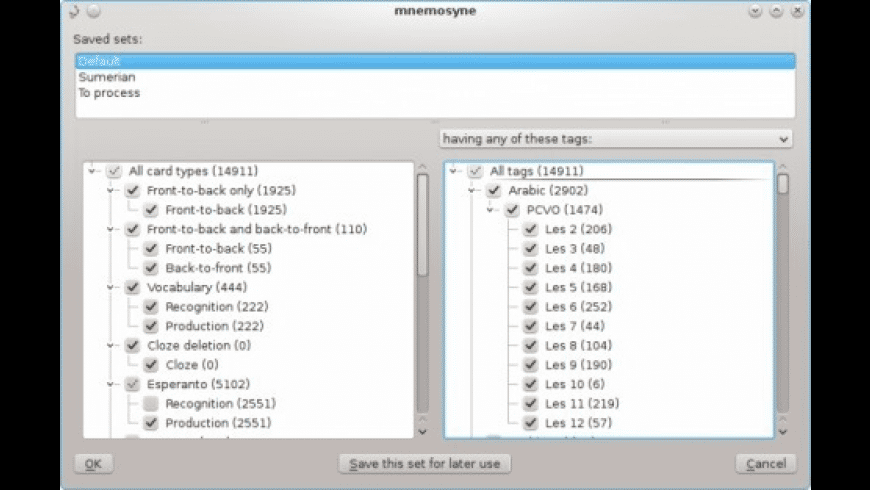The width and height of the screenshot is (870, 490).
Task: Toggle the Front-to-back only (1925) checkbox
Action: (132, 190)
